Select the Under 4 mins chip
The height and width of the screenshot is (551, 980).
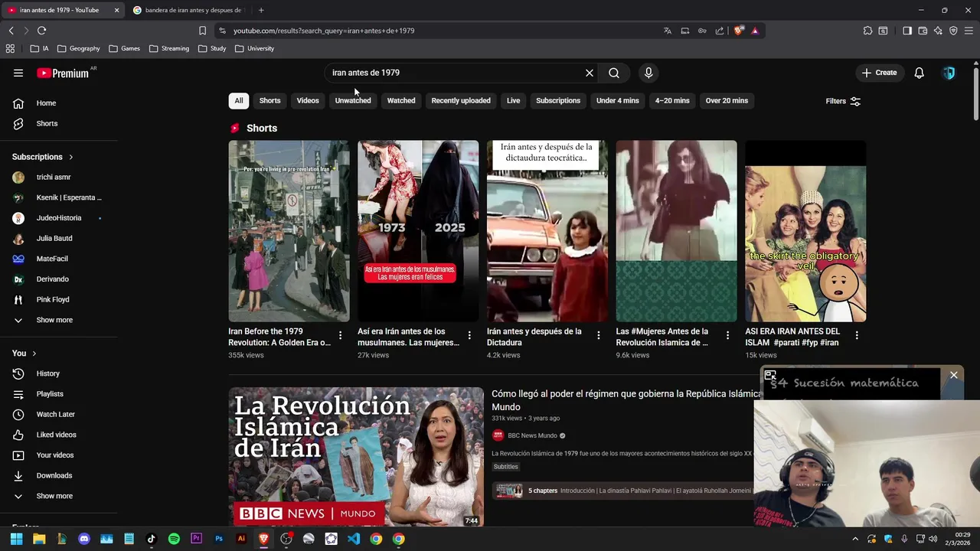pyautogui.click(x=618, y=100)
